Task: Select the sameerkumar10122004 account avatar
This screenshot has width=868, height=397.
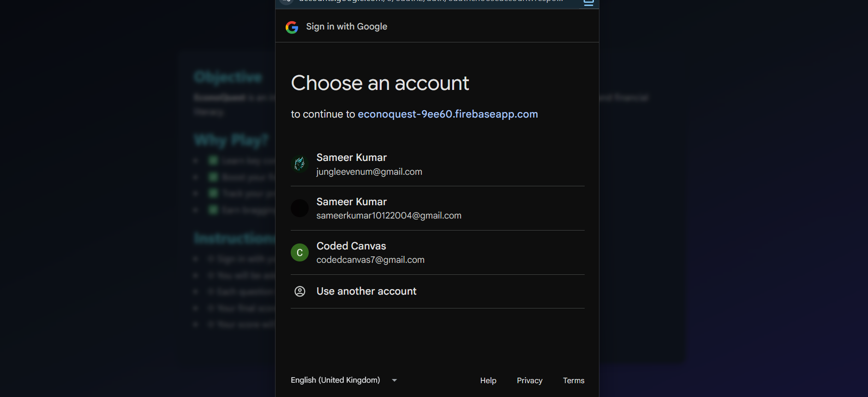Action: pyautogui.click(x=299, y=208)
